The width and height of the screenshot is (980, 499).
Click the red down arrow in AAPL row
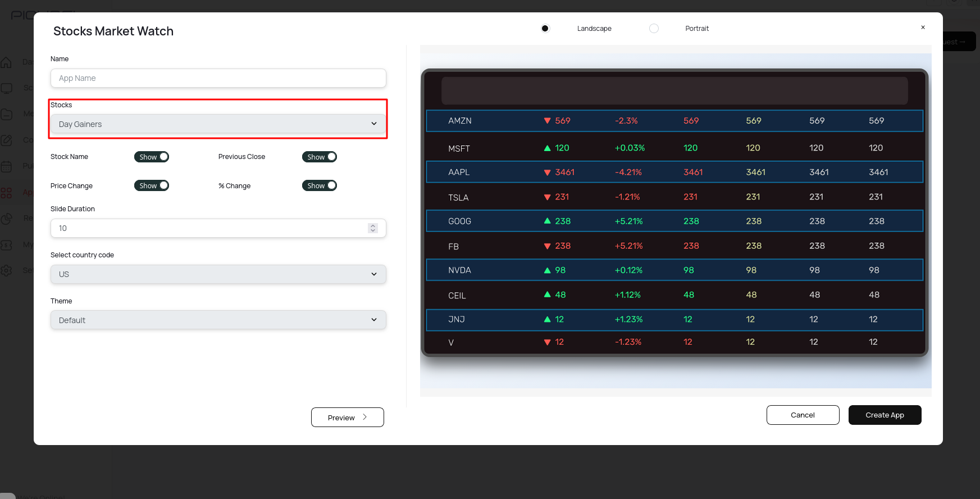[x=548, y=173]
